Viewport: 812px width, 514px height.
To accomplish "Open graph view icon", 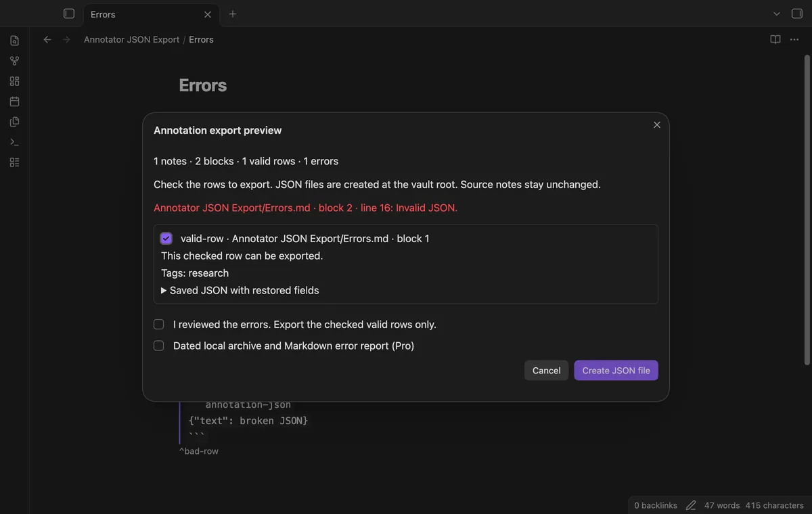I will tap(14, 61).
